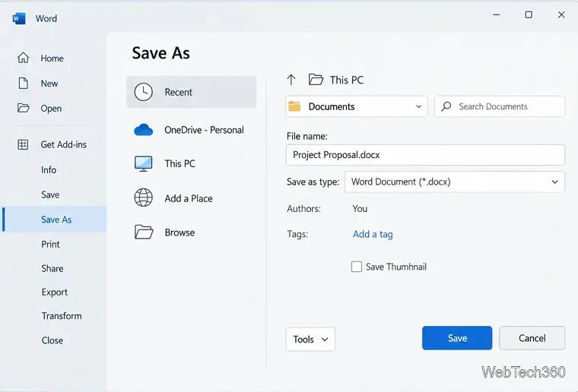Click the Word app logo icon

19,18
